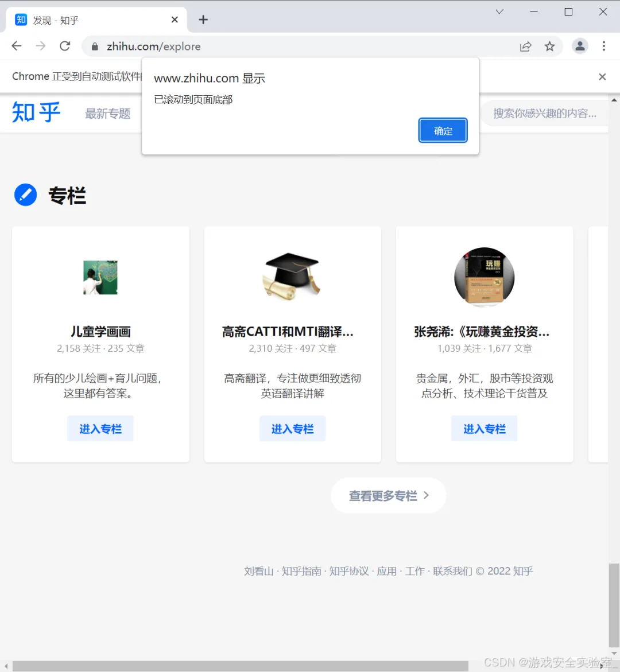Click 查看更多专栏 button
Viewport: 620px width, 672px height.
click(x=389, y=495)
